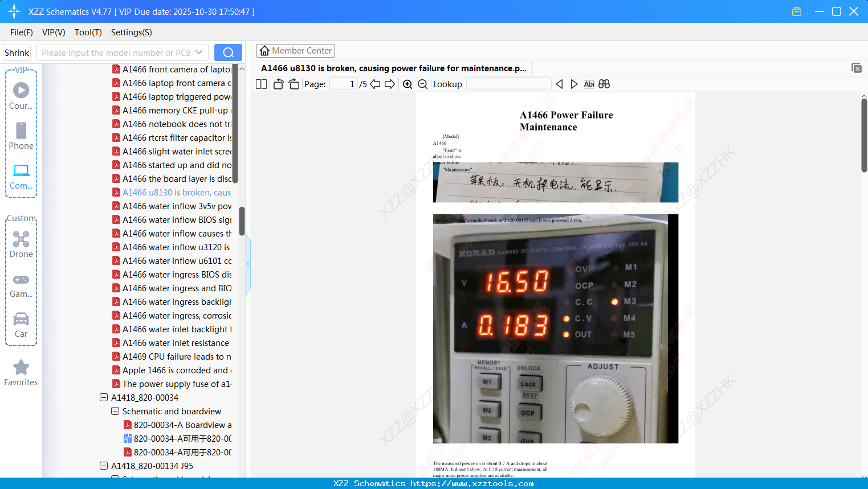The height and width of the screenshot is (489, 868).
Task: Open 'A1466 the board layer is' file
Action: [x=172, y=178]
